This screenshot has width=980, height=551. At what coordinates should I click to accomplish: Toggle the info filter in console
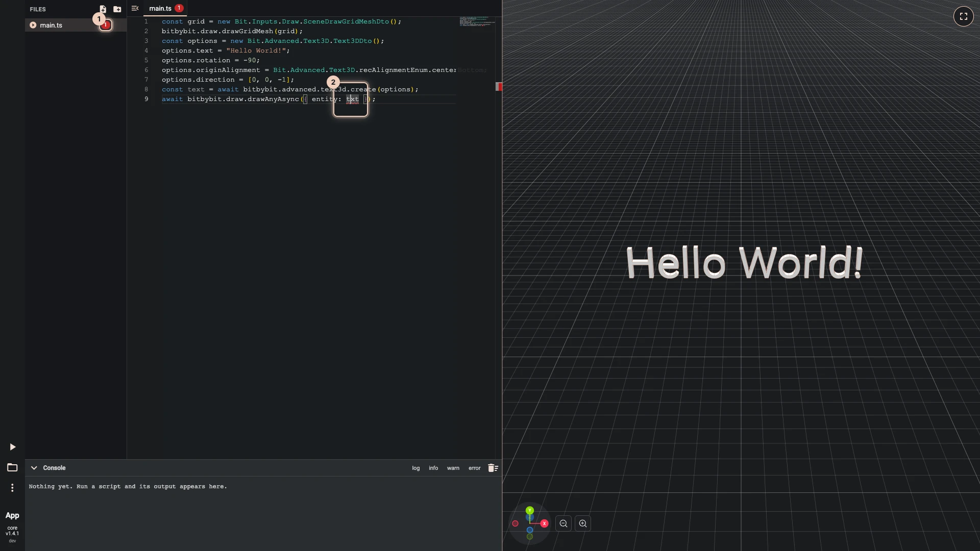tap(433, 468)
